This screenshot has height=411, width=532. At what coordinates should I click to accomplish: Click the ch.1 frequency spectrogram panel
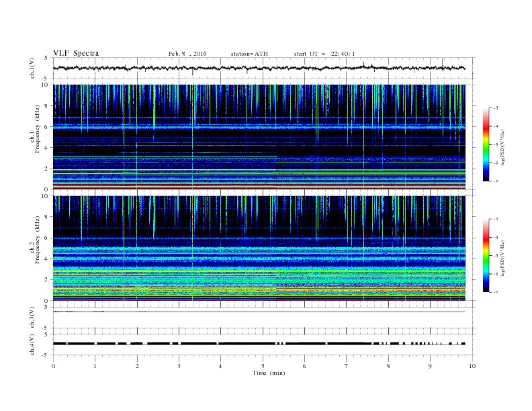click(x=259, y=137)
